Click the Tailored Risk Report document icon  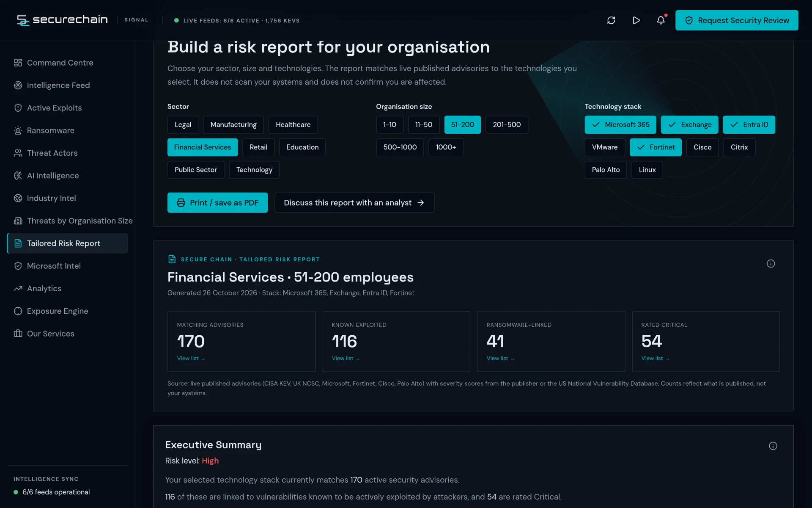(18, 243)
